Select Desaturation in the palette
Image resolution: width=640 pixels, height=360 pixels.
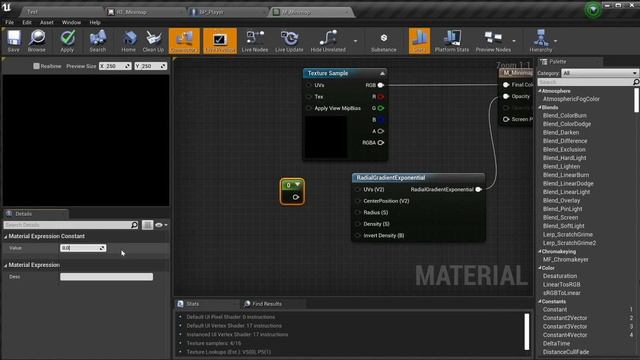(x=560, y=276)
